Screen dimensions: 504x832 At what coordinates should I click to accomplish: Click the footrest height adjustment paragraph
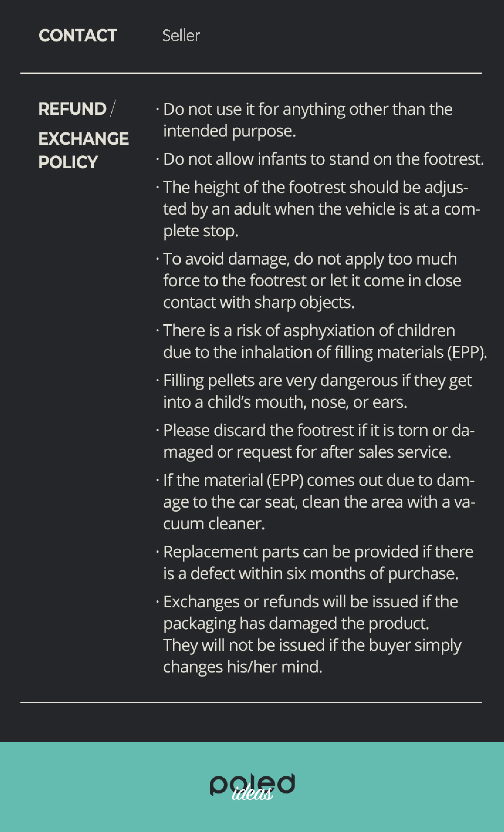(318, 209)
